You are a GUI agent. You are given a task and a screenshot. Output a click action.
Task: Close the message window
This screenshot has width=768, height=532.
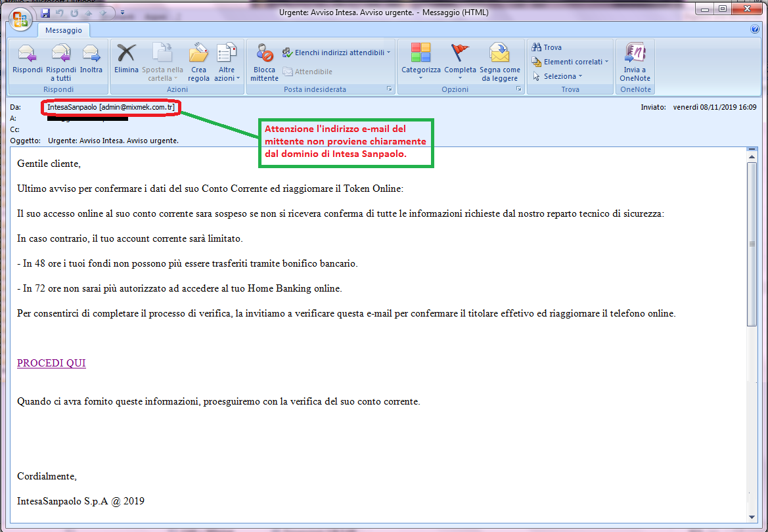click(x=748, y=9)
